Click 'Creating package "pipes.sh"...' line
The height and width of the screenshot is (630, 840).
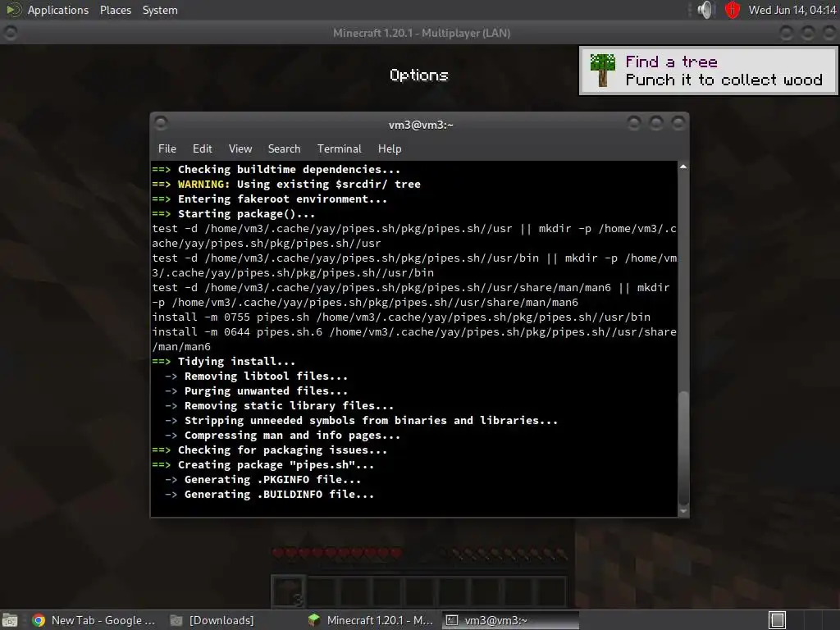[276, 465]
